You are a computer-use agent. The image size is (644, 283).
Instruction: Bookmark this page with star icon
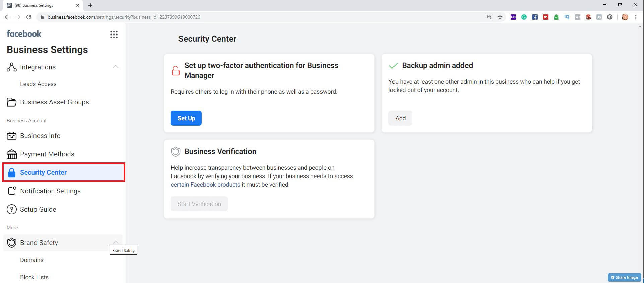(500, 17)
